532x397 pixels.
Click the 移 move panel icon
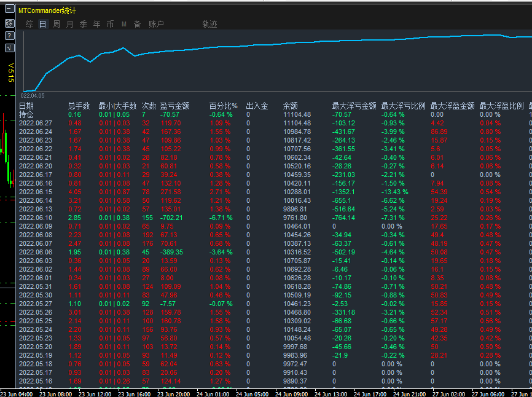(9, 23)
